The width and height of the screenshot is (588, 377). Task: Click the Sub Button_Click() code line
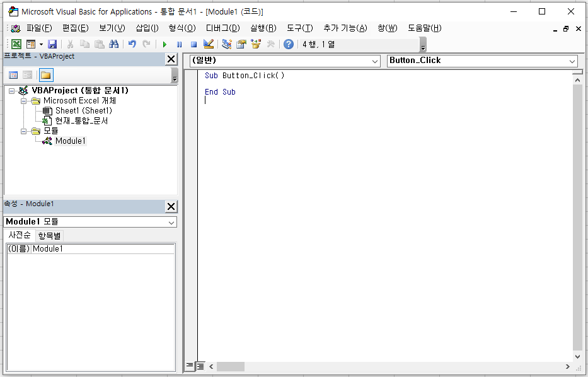[x=245, y=76]
